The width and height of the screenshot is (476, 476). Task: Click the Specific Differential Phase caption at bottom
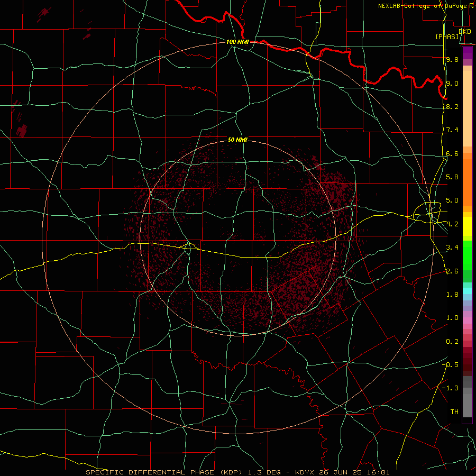point(237,472)
